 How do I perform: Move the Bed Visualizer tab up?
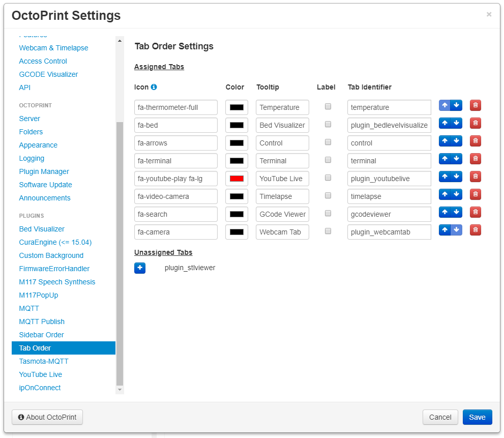click(x=444, y=123)
